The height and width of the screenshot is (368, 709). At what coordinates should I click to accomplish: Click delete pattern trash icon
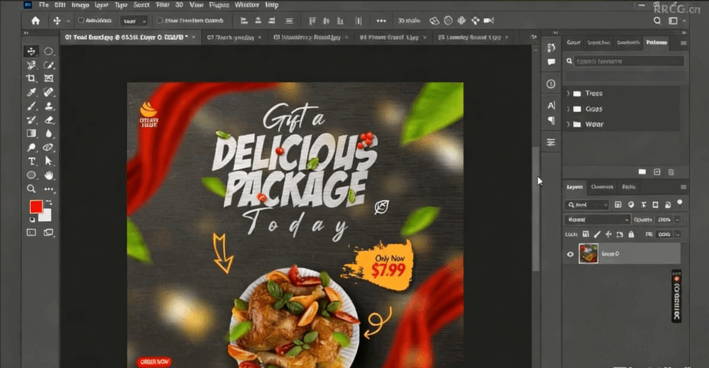point(671,172)
